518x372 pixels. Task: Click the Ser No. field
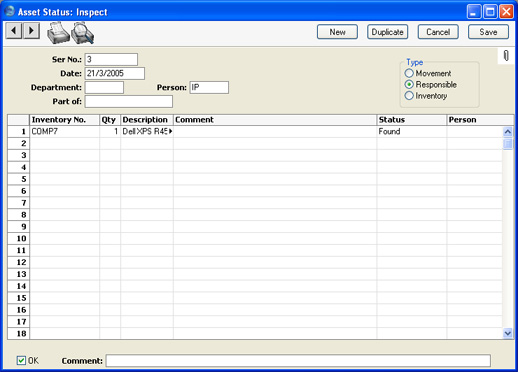(x=111, y=59)
